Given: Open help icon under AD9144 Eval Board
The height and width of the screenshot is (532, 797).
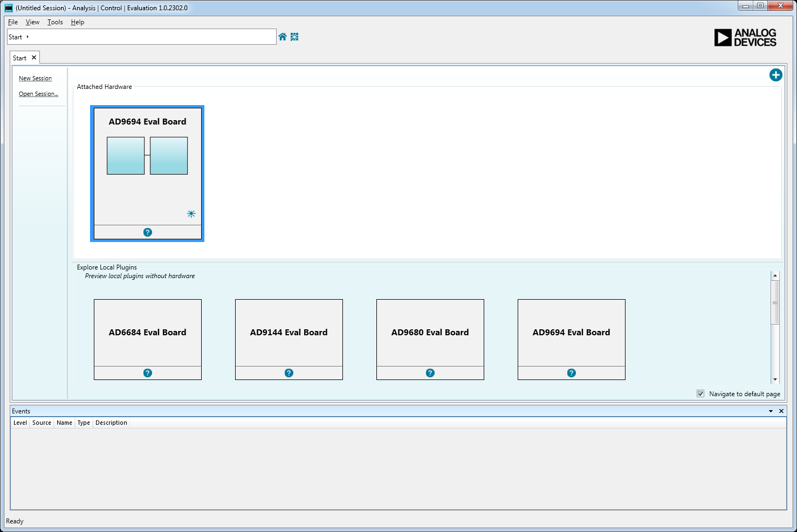Looking at the screenshot, I should point(289,373).
